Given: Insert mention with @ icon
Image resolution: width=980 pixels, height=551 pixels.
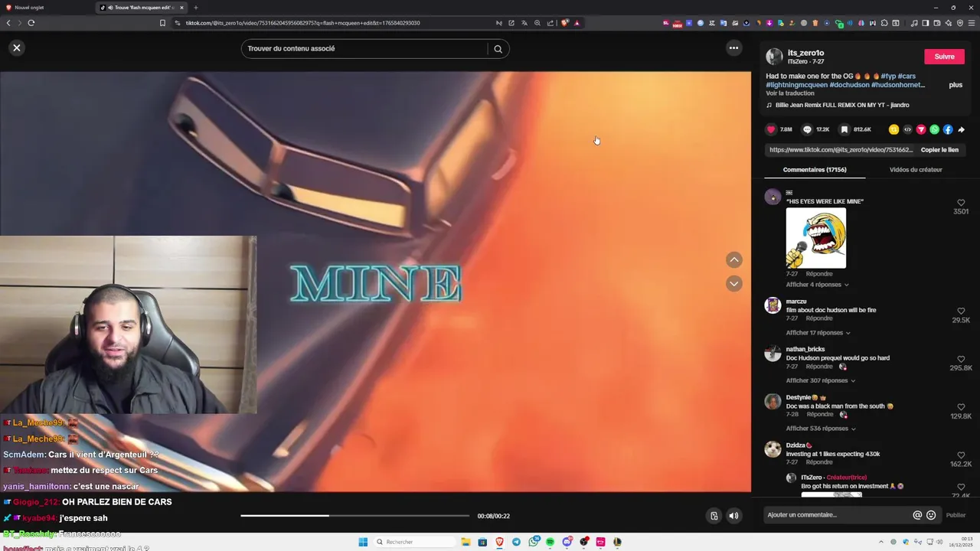Looking at the screenshot, I should click(917, 515).
